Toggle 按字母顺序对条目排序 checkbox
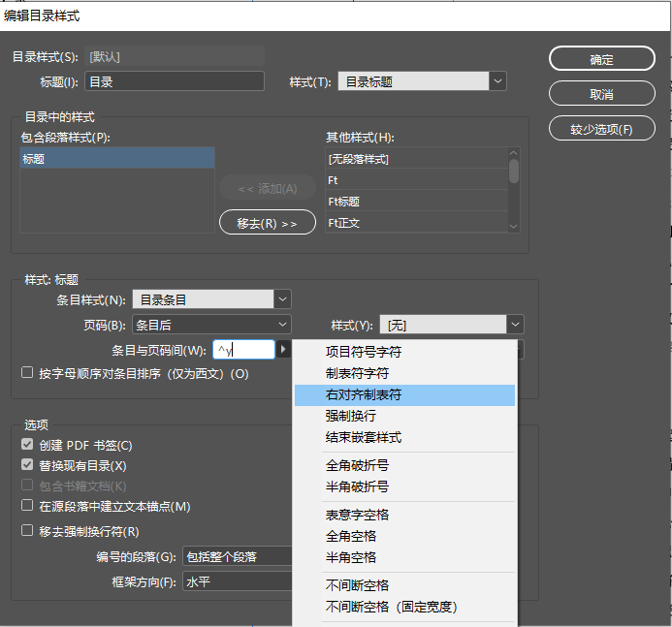672x627 pixels. [x=27, y=372]
